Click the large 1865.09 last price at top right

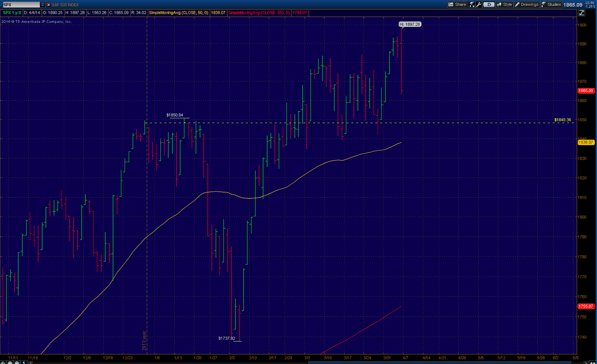[573, 5]
